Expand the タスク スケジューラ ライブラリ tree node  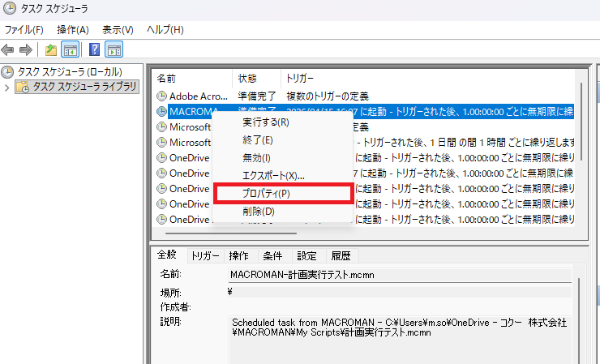(x=6, y=88)
